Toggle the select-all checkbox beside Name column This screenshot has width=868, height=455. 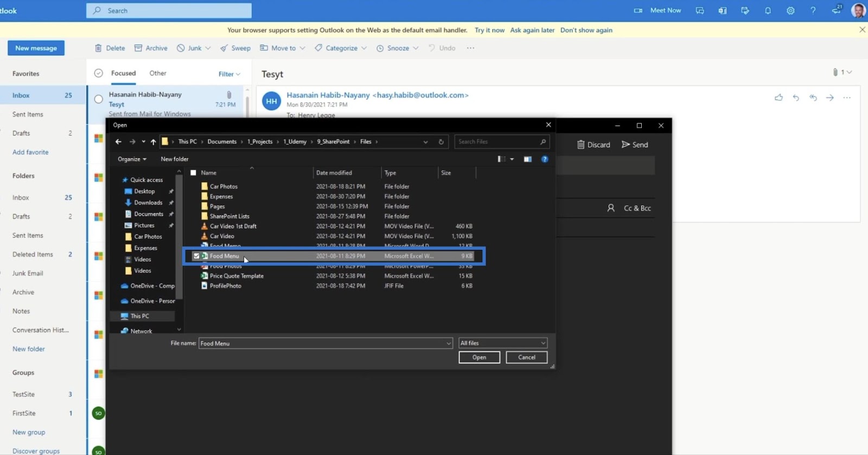pos(193,173)
